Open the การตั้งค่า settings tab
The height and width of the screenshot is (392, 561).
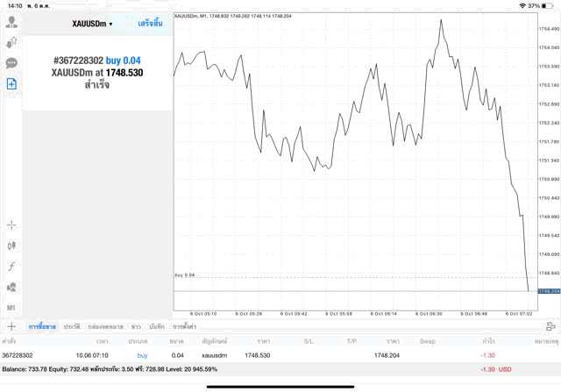click(x=185, y=326)
